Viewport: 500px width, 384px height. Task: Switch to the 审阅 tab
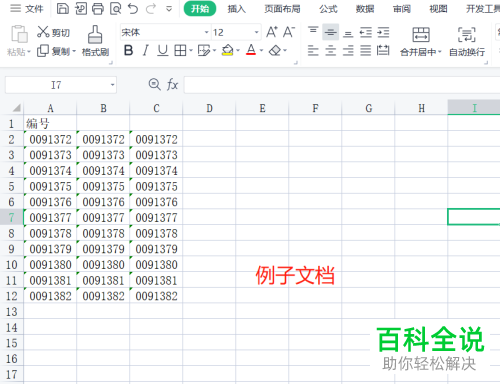[402, 9]
